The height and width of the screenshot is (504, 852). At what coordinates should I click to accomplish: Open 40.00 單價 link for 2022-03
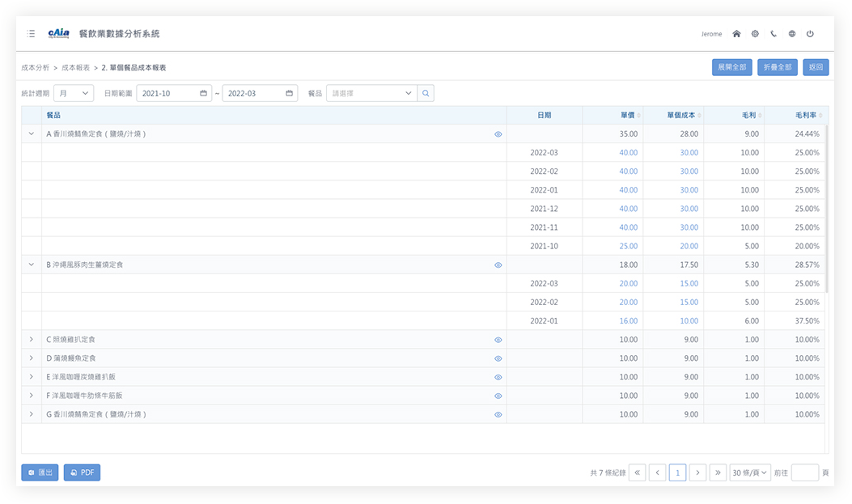point(628,153)
